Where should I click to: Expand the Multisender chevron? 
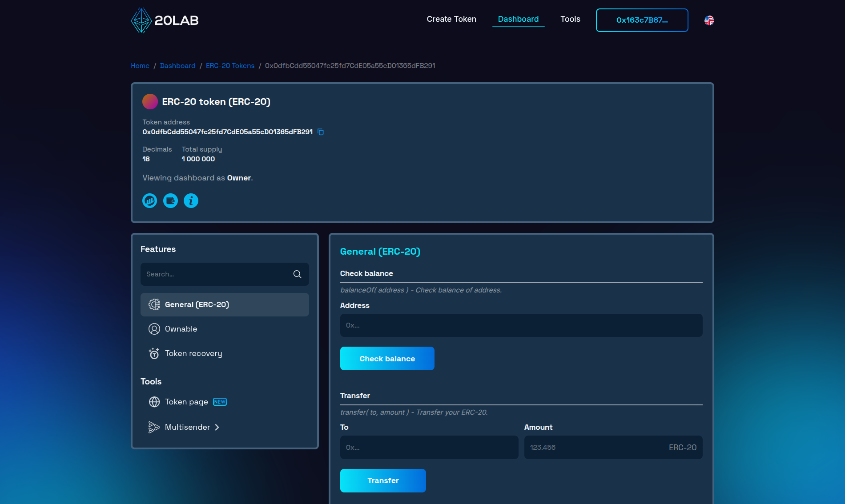point(217,427)
